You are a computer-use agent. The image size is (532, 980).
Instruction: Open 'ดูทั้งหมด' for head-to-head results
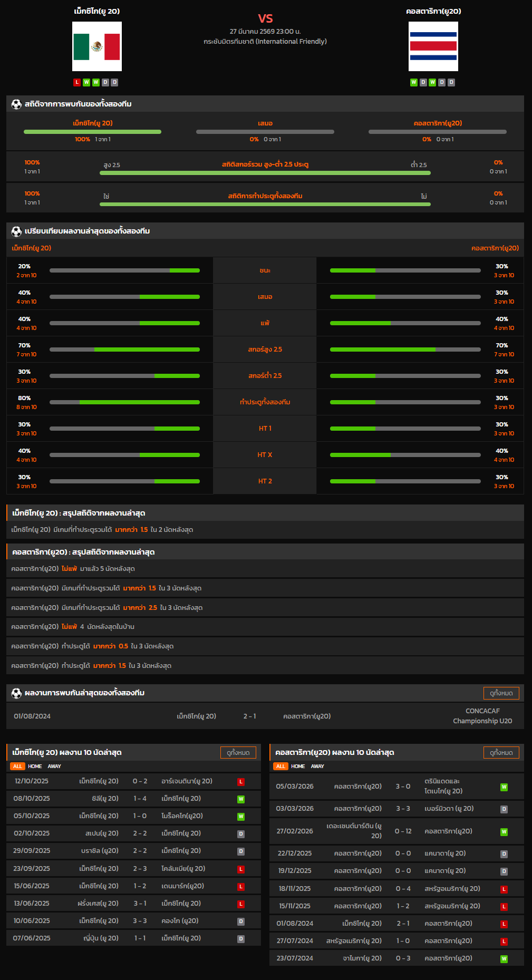click(501, 693)
